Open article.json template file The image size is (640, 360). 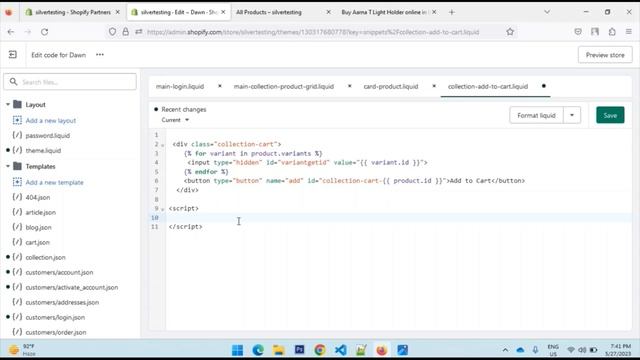click(40, 212)
